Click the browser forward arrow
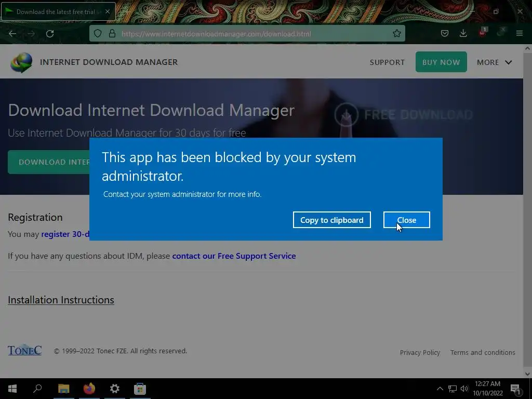532x399 pixels. (31, 34)
